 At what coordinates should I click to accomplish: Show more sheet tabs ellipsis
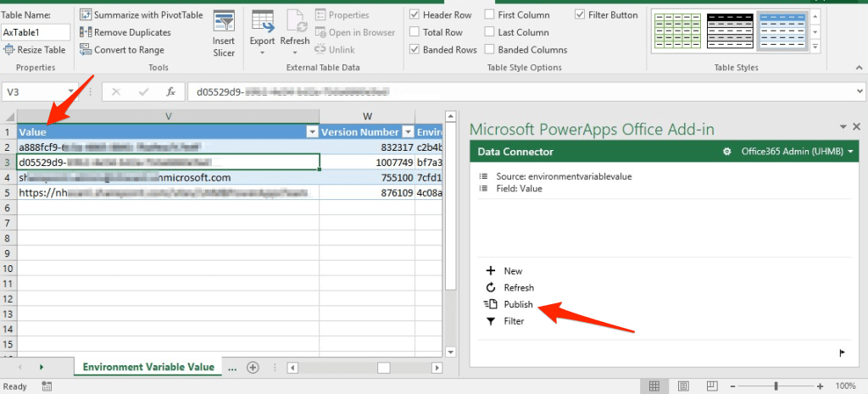[232, 368]
